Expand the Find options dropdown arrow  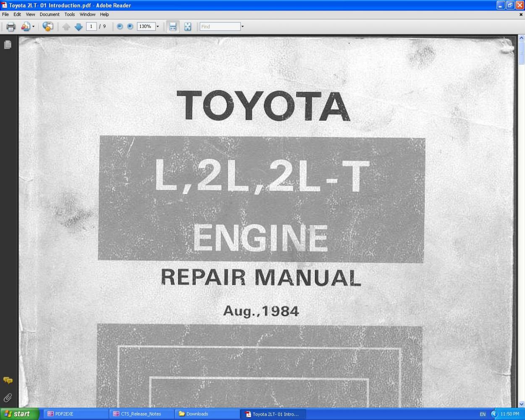(x=242, y=26)
